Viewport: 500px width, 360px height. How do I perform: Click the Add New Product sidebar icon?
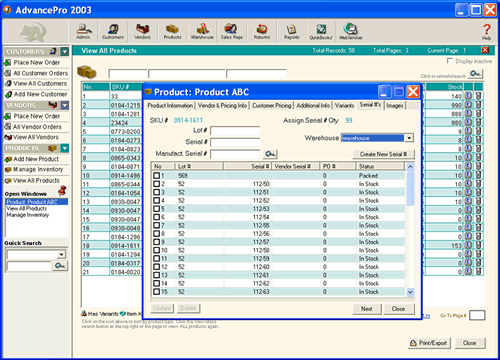coord(8,159)
